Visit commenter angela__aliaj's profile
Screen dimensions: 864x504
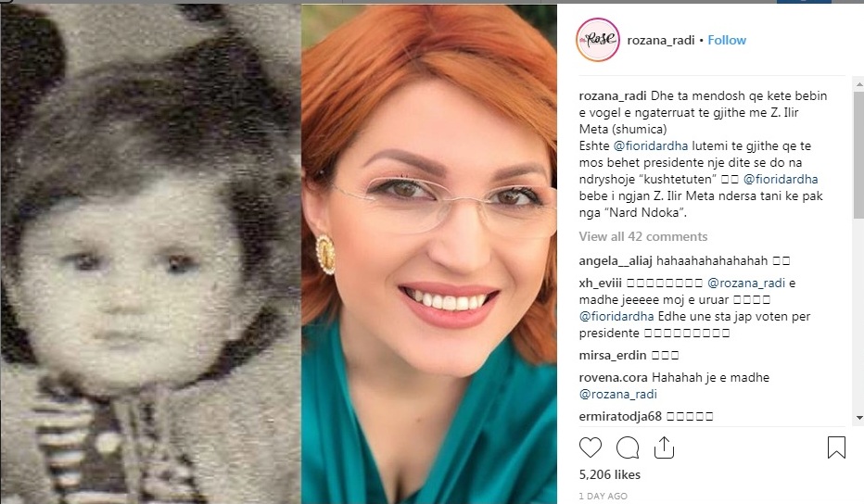616,260
